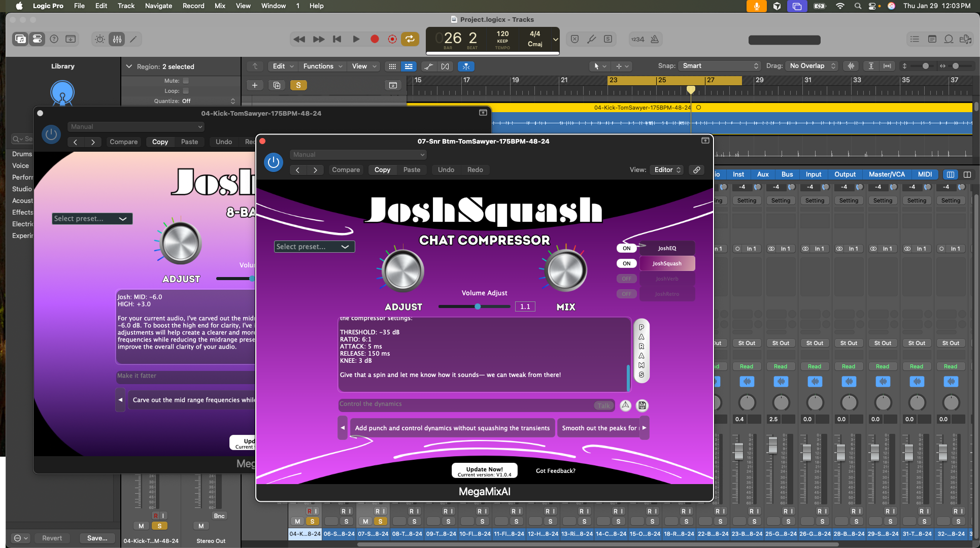Open the Mixer from control bar
This screenshot has width=980, height=548.
117,39
